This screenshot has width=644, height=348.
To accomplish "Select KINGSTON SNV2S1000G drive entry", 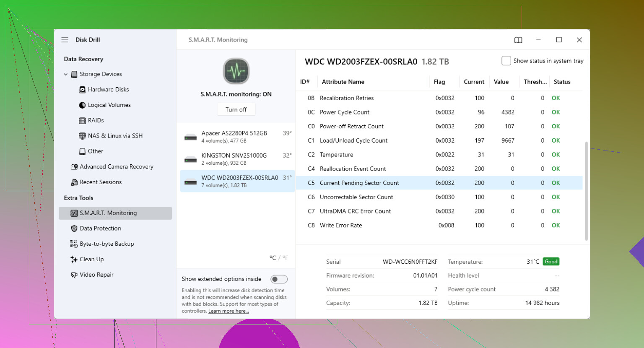I will (x=238, y=159).
